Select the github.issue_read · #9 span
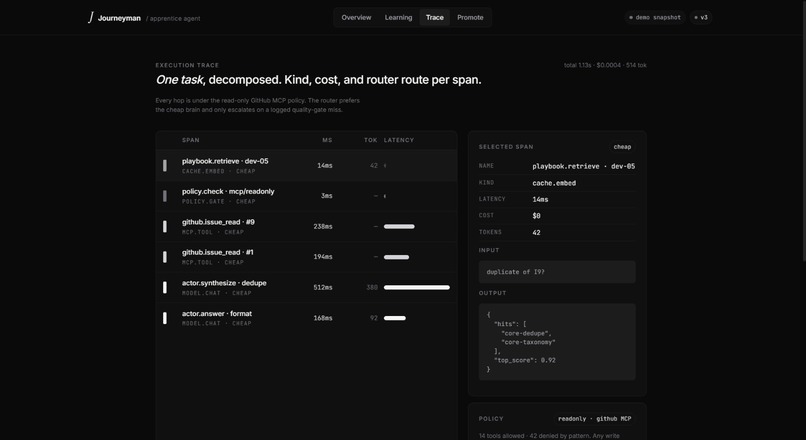This screenshot has width=806, height=440. click(x=306, y=226)
